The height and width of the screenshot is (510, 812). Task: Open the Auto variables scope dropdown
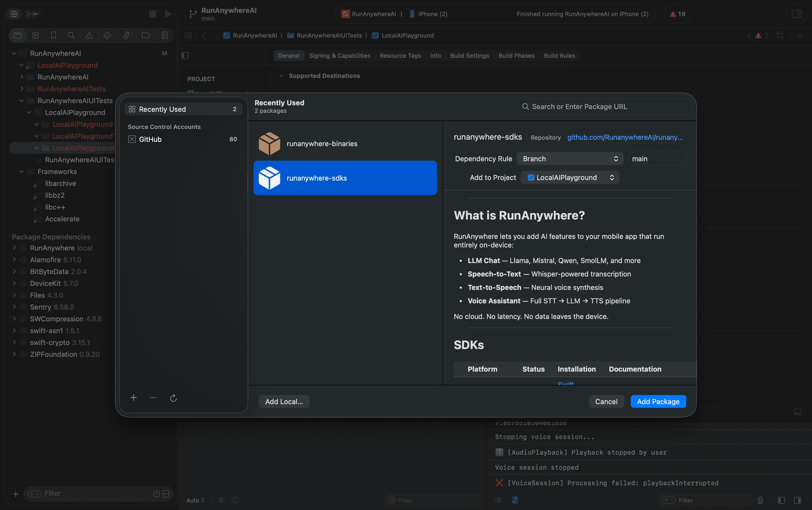coord(195,500)
